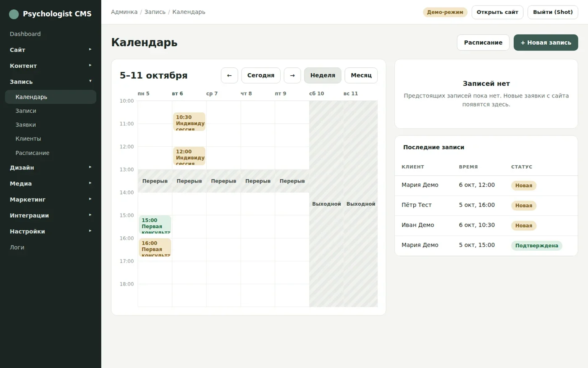Viewport: 588px width, 368px height.
Task: Open the 15:00 Первая консультация event
Action: coord(155,225)
